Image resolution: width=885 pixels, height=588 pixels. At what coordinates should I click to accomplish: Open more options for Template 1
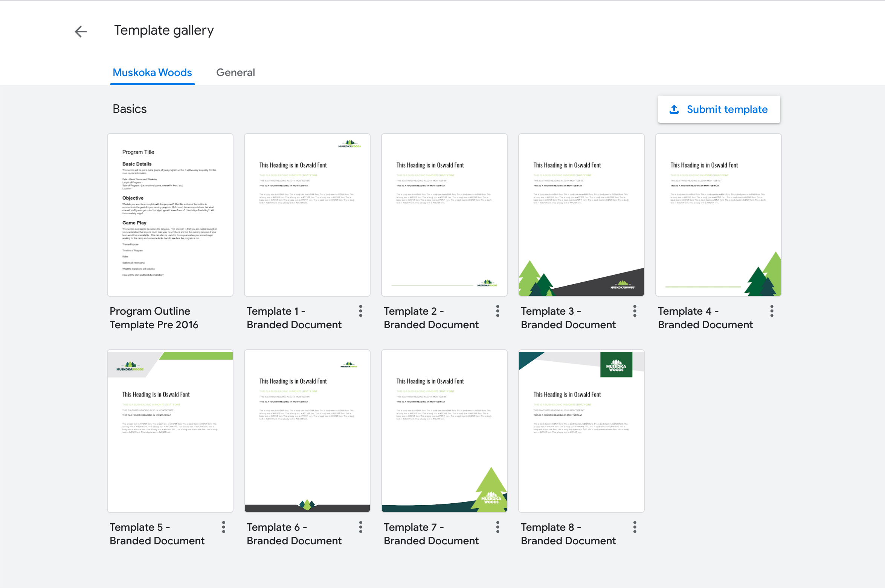pyautogui.click(x=360, y=311)
